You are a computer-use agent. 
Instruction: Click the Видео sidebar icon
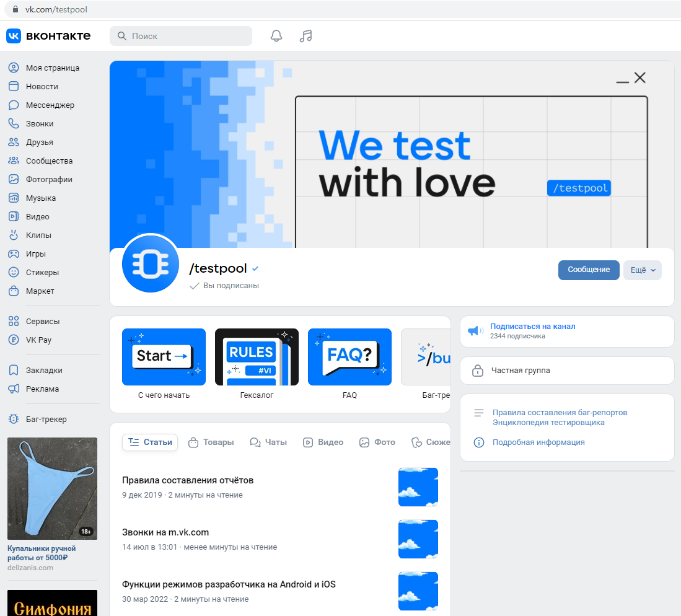[x=14, y=216]
